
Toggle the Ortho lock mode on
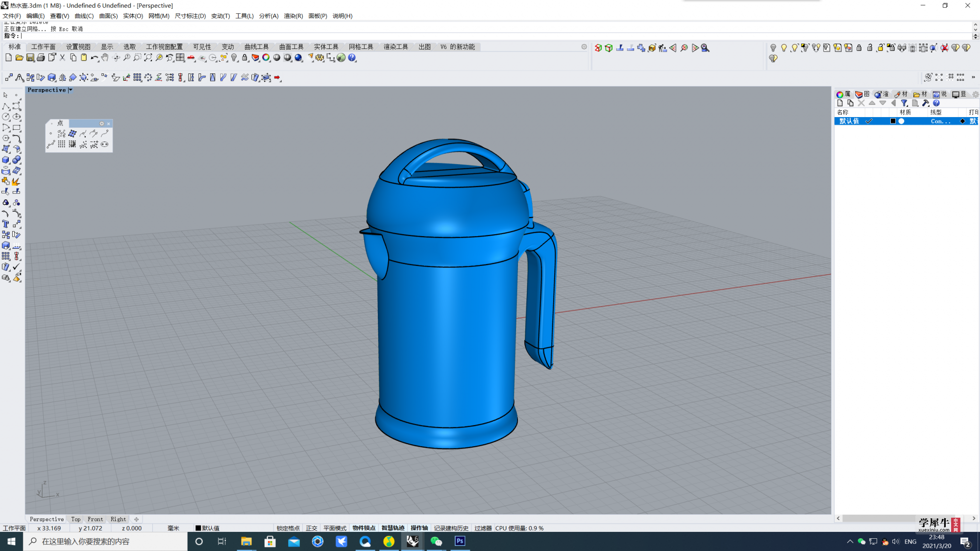311,527
